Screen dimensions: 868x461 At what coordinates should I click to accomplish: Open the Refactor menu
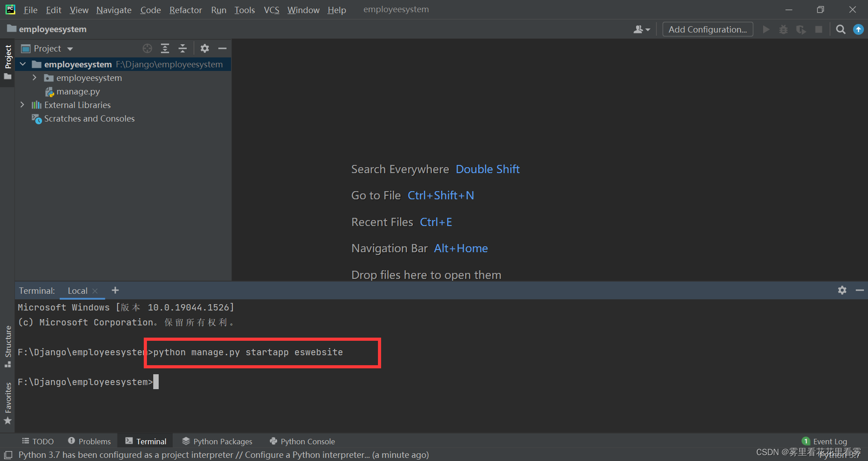pyautogui.click(x=185, y=10)
